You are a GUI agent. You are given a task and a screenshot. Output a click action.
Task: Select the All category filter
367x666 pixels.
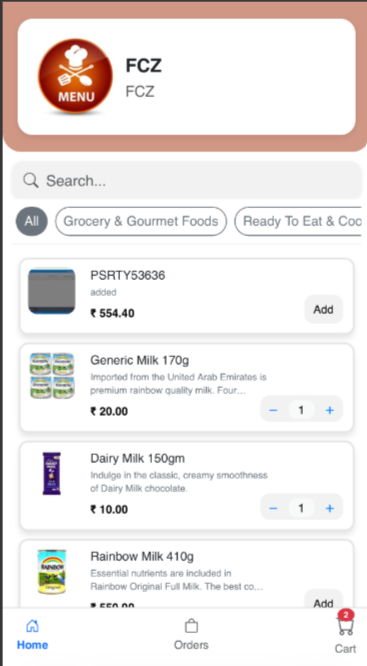tap(32, 221)
